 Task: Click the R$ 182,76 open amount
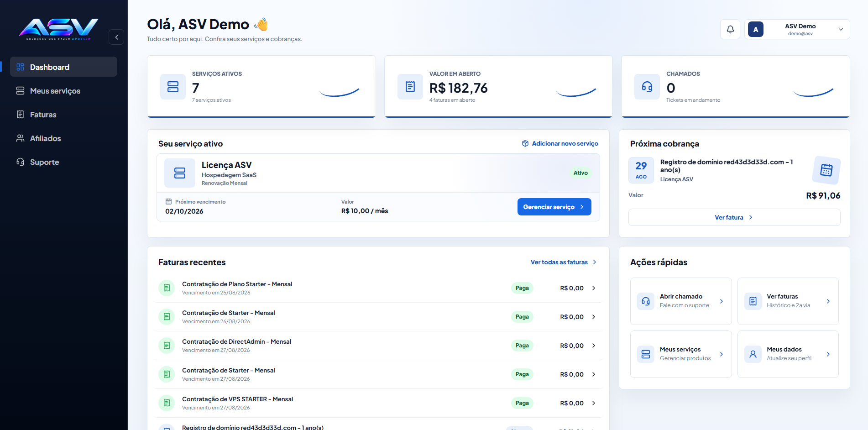tap(459, 88)
